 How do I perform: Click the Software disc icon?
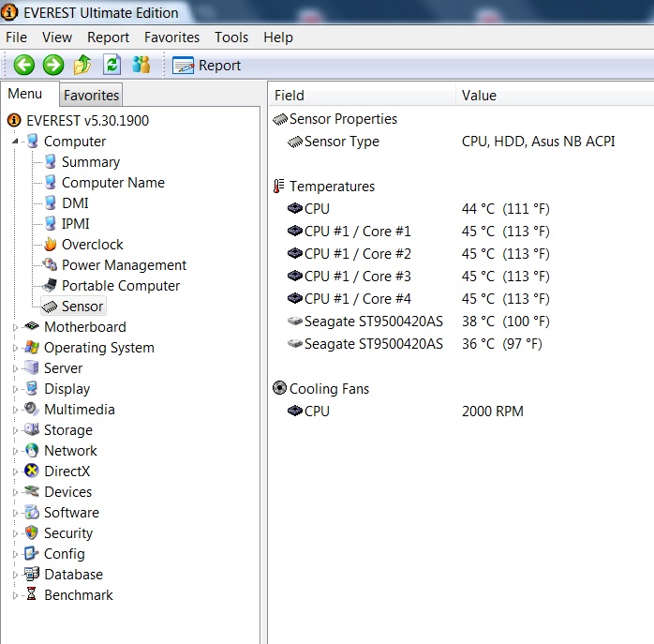point(32,512)
